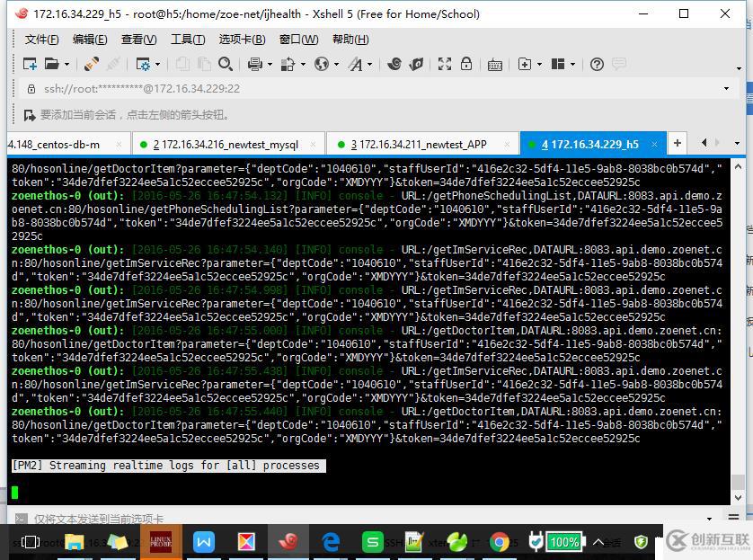Screen dimensions: 753x560
Task: Open Help with the question mark icon
Action: pos(597,64)
